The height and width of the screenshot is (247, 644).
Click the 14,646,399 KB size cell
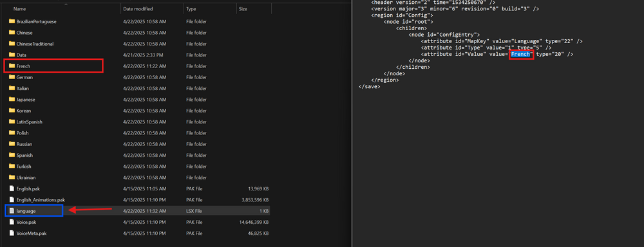point(253,222)
